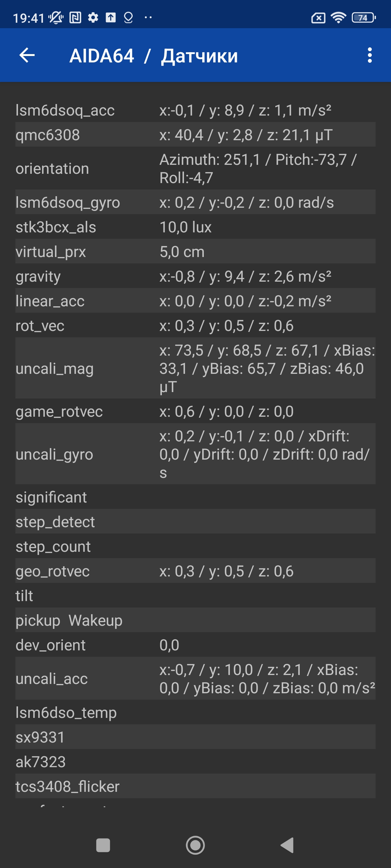Tap the orientation sensor entry
Viewport: 391px width, 868px height.
(x=195, y=168)
